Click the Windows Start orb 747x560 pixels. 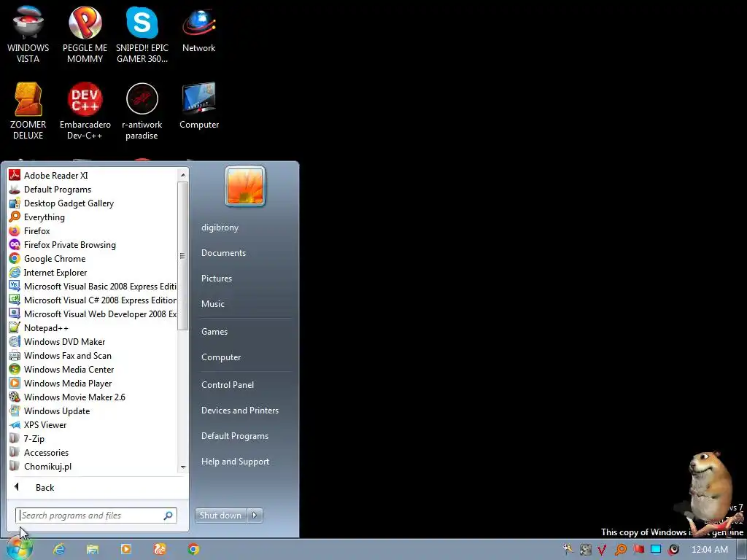tap(19, 549)
